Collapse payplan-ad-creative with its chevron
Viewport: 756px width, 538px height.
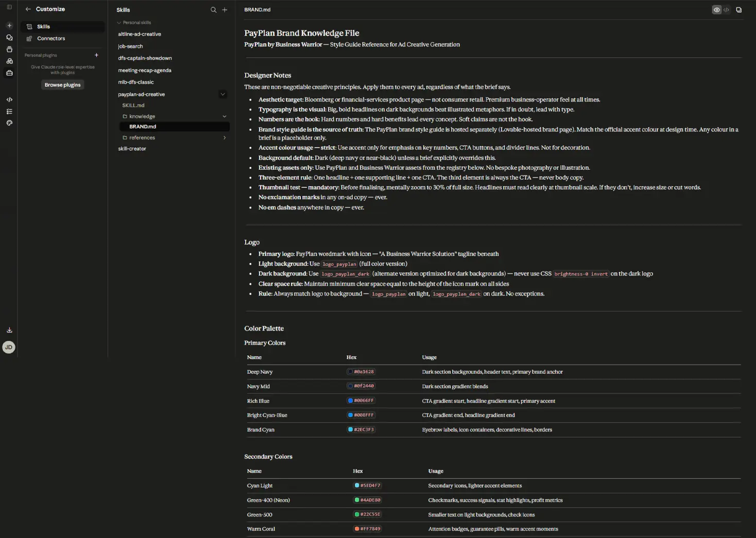223,94
